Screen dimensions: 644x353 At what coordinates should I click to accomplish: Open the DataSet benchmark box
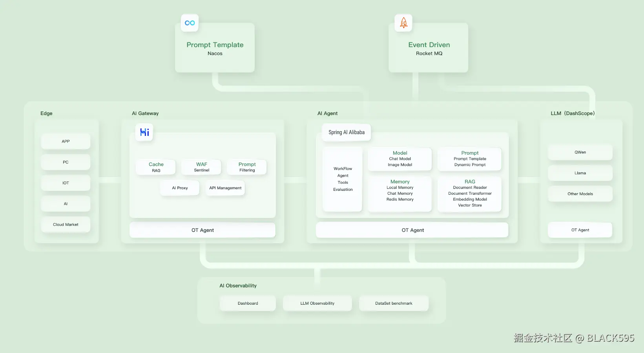pyautogui.click(x=394, y=304)
